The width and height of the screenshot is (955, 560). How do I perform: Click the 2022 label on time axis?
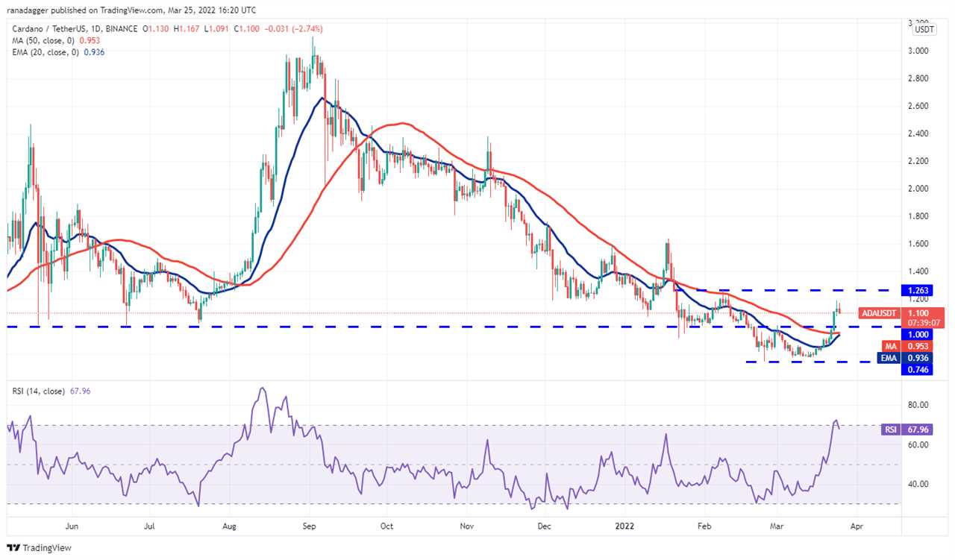point(624,526)
